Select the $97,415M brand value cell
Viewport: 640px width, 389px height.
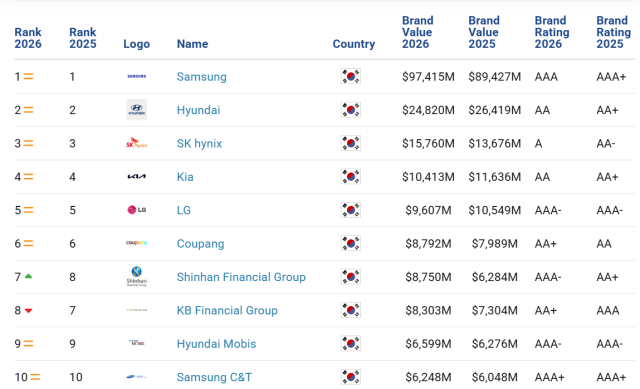point(428,77)
